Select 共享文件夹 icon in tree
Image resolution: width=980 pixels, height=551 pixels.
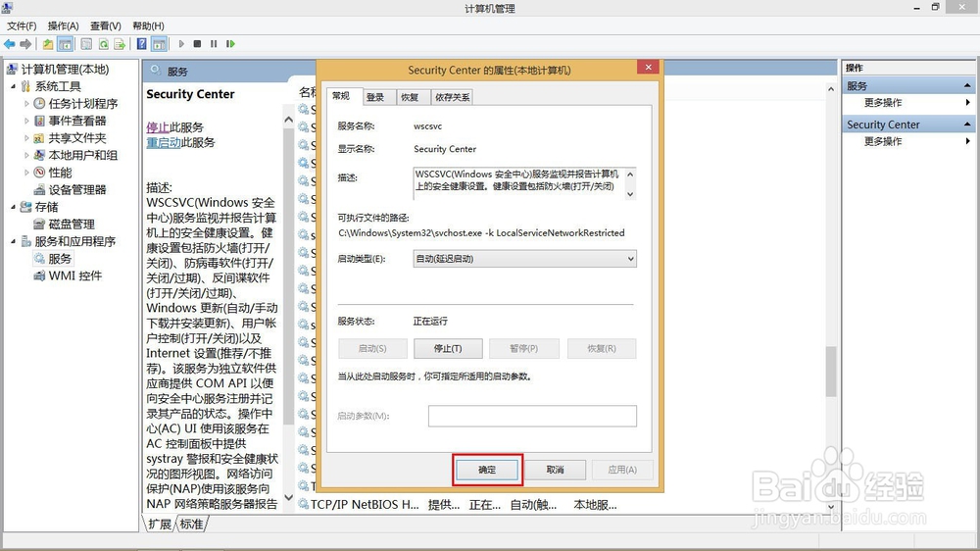39,137
